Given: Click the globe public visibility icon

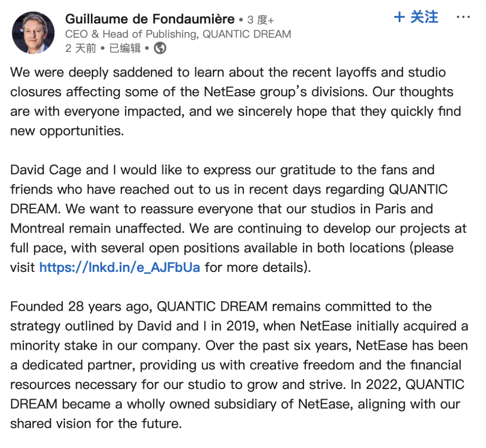Looking at the screenshot, I should click(160, 48).
